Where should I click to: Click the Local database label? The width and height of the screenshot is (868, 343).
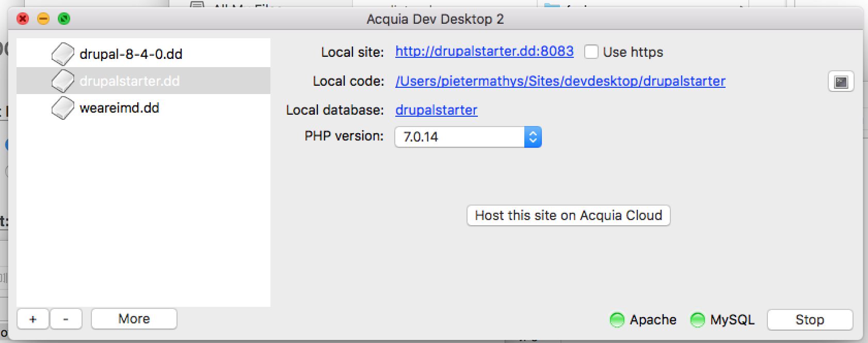(x=335, y=110)
